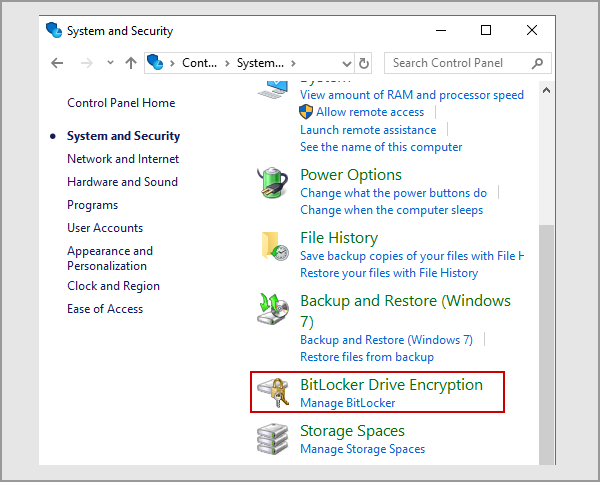600x482 pixels.
Task: Open User Accounts category
Action: click(x=105, y=228)
